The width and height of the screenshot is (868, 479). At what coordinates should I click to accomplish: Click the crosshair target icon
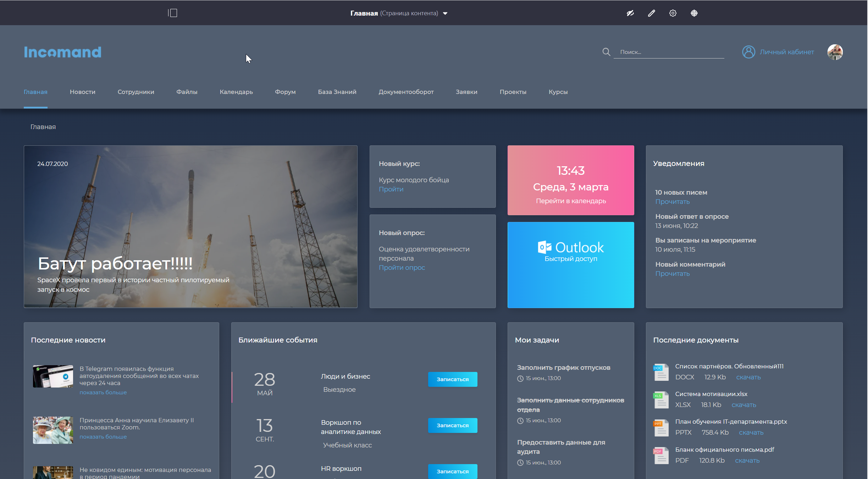(694, 13)
